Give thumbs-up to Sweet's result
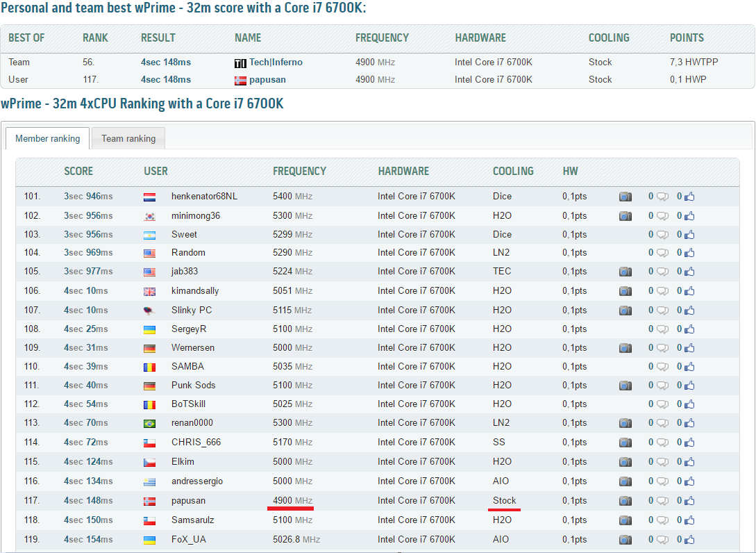Viewport: 756px width, 553px height. (x=689, y=235)
